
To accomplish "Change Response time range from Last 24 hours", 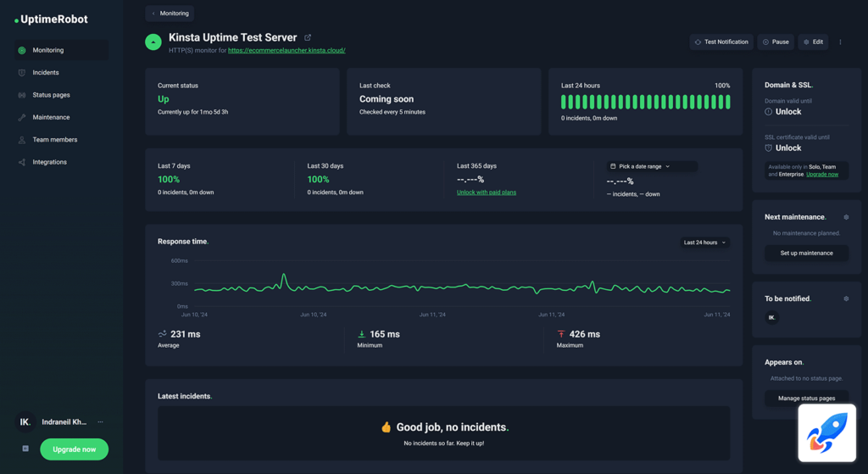I will (x=704, y=243).
